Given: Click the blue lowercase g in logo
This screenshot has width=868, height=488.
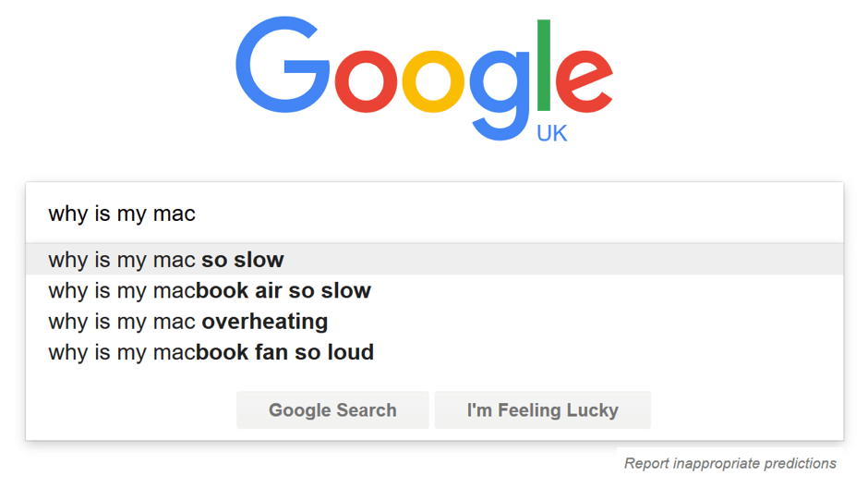Looking at the screenshot, I should 500,94.
